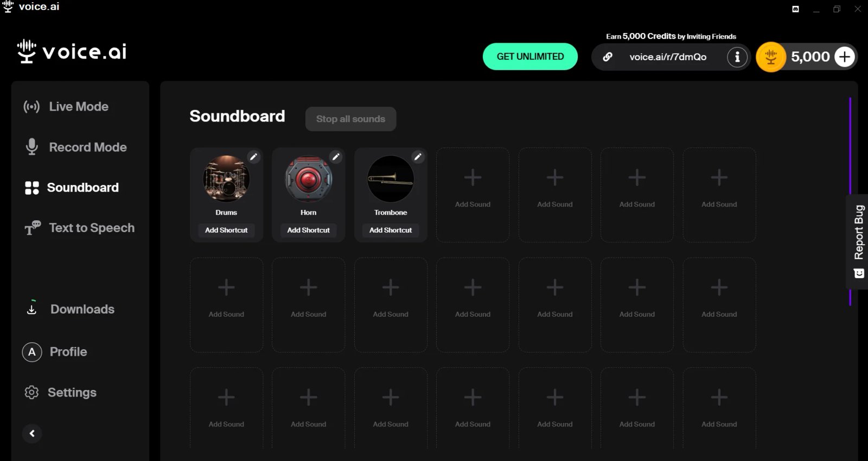Play the Horn sound thumbnail
The height and width of the screenshot is (461, 868).
(x=308, y=179)
